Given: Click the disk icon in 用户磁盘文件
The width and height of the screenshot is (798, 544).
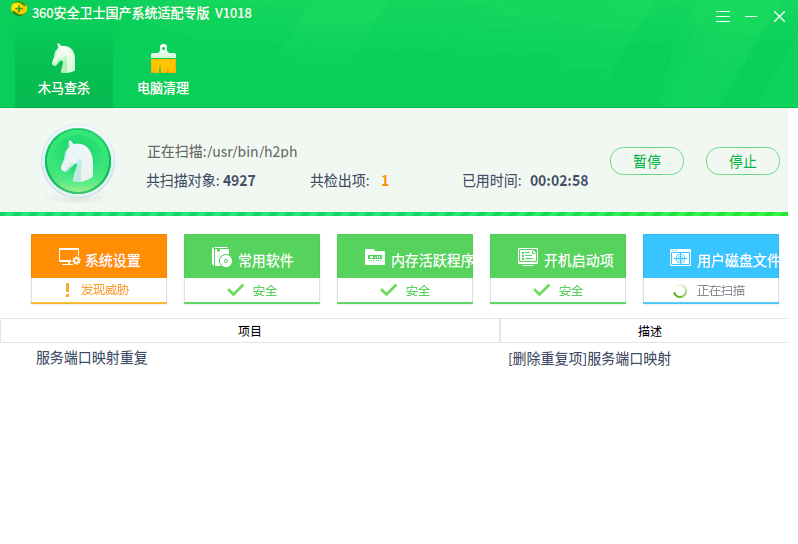Looking at the screenshot, I should (680, 257).
